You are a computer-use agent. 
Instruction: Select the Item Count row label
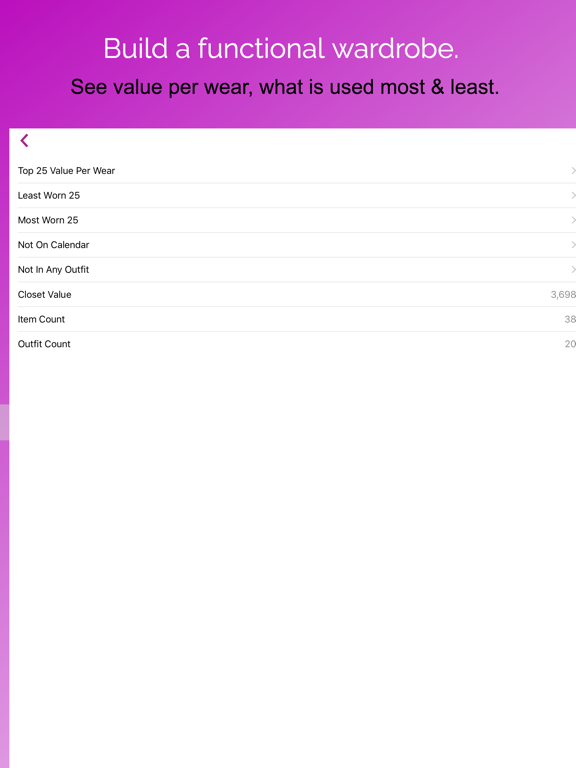[41, 319]
